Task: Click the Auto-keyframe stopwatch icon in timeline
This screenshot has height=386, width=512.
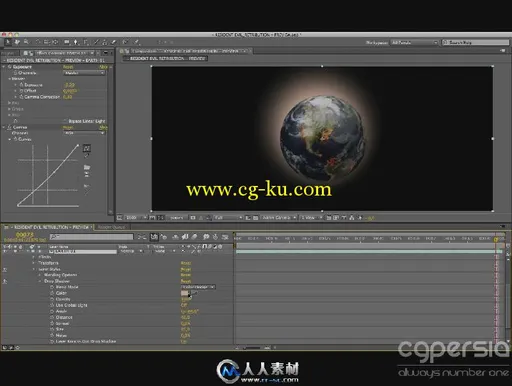Action: [215, 237]
